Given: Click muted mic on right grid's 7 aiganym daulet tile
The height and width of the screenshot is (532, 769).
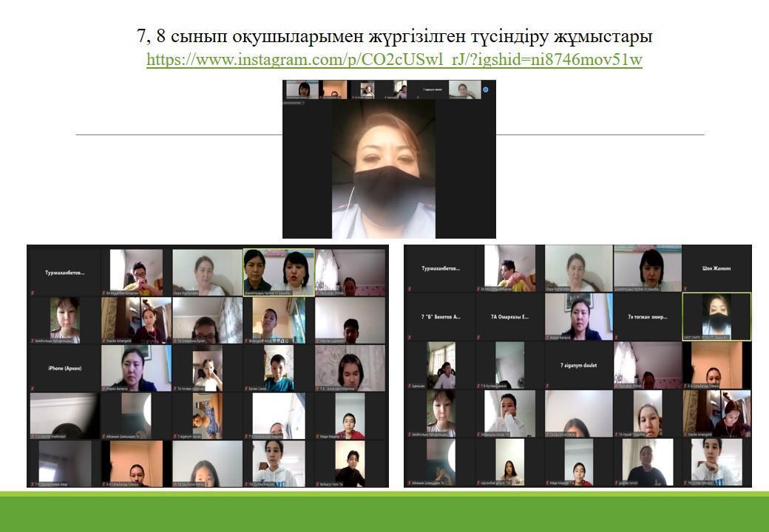Looking at the screenshot, I should 548,386.
